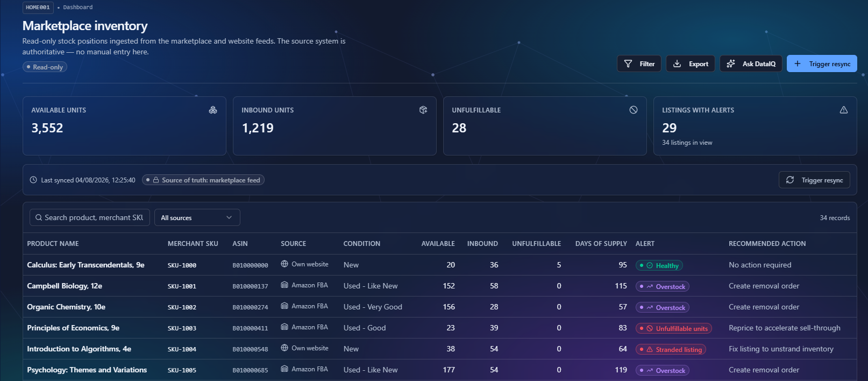This screenshot has width=868, height=381.
Task: Sort by Alert column header
Action: click(x=645, y=244)
